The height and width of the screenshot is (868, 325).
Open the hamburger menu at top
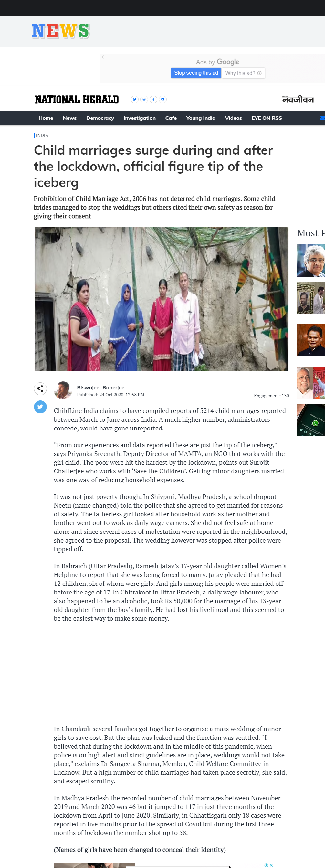34,8
